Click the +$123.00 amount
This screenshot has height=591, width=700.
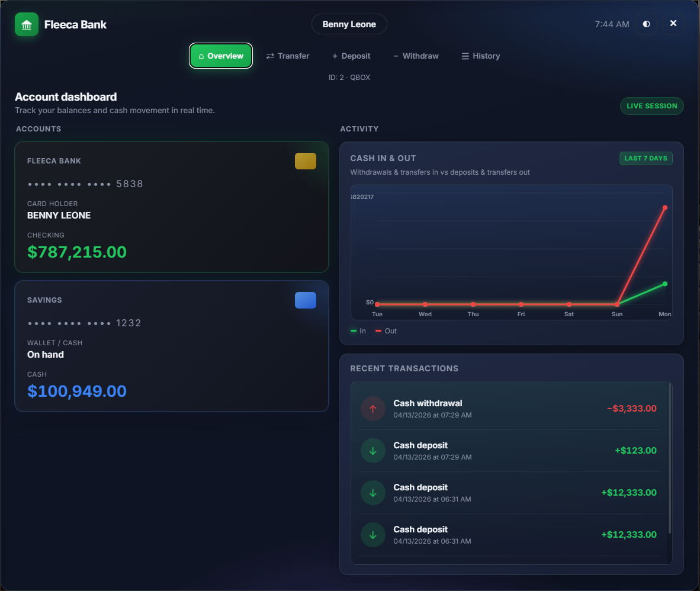[635, 451]
